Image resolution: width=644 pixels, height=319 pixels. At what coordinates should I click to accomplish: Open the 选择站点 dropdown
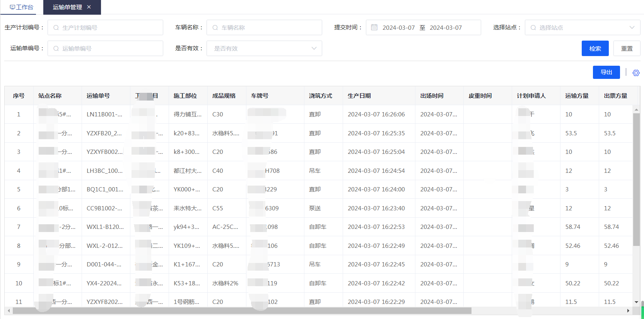pos(582,27)
